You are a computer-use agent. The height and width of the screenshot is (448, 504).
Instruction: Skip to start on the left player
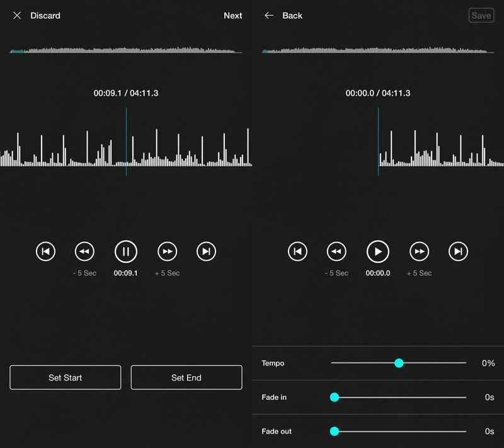(45, 251)
